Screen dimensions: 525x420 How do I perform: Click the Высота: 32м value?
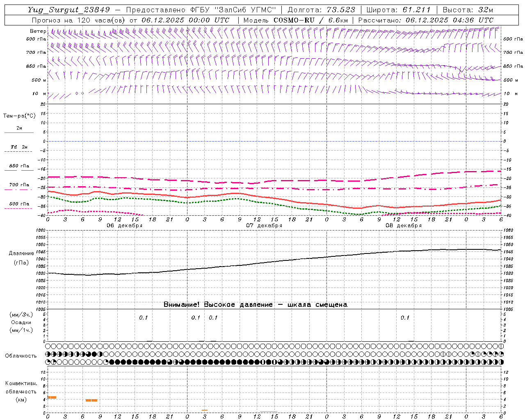[x=467, y=10]
